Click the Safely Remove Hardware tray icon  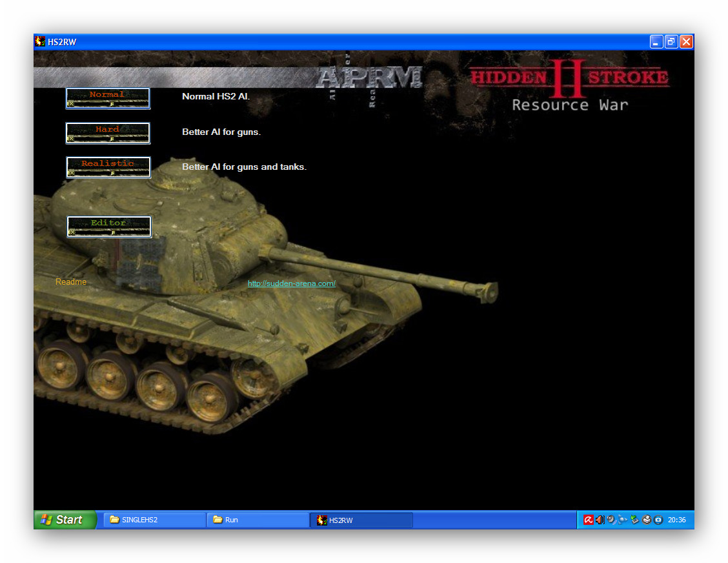pyautogui.click(x=634, y=520)
